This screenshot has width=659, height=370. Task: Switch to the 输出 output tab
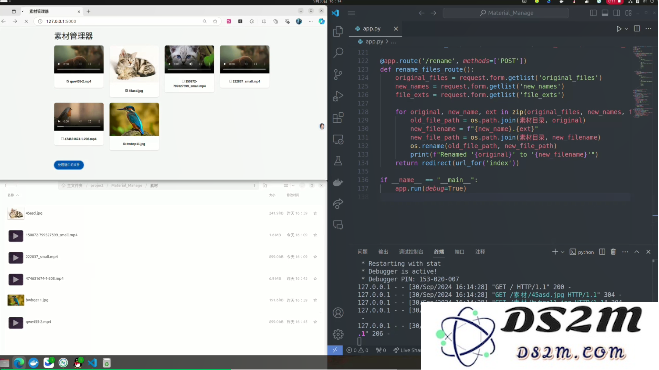click(383, 252)
